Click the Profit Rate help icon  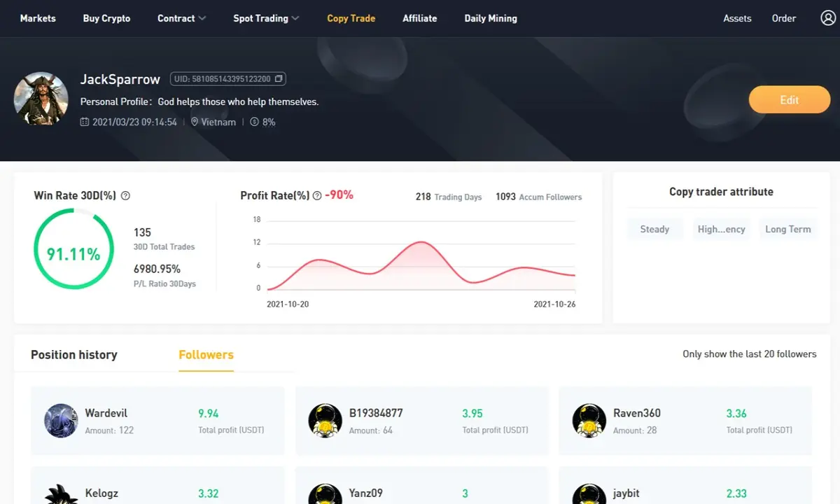click(317, 196)
